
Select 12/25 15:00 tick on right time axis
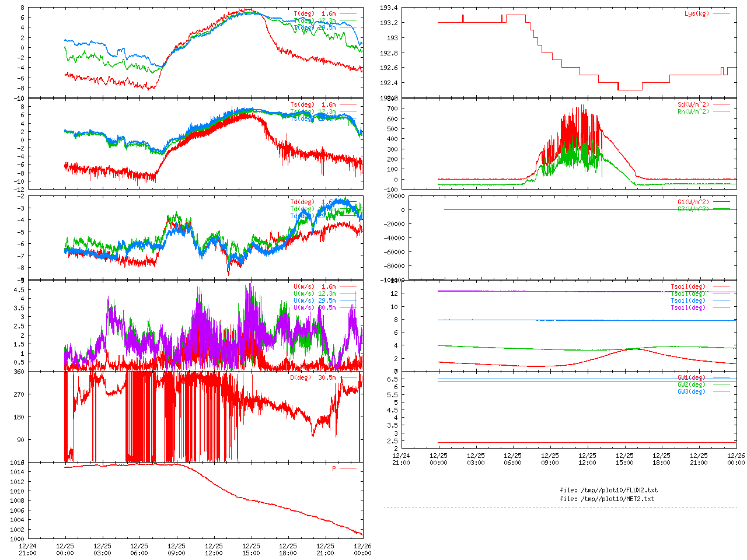624,459
